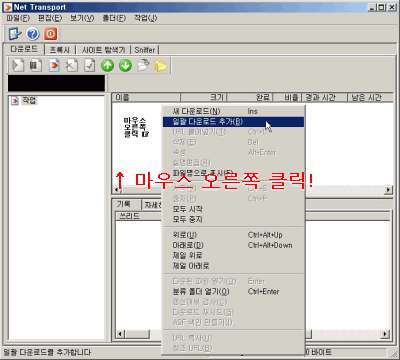This screenshot has height=360, width=400.
Task: Click the greyed 삭제(E) menu entry
Action: [233, 142]
